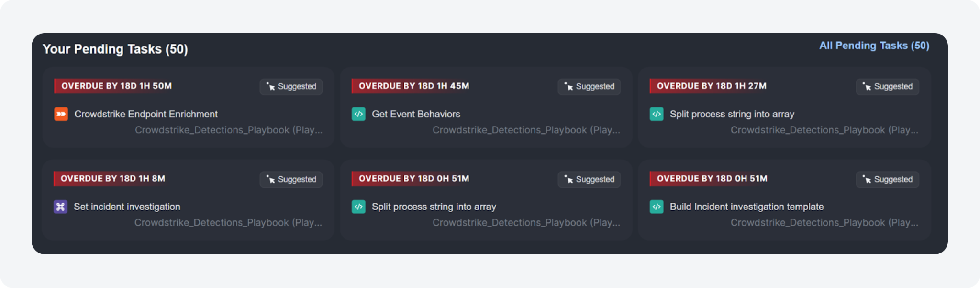Click the purple Set incident investigation icon
This screenshot has width=980, height=288.
(60, 207)
